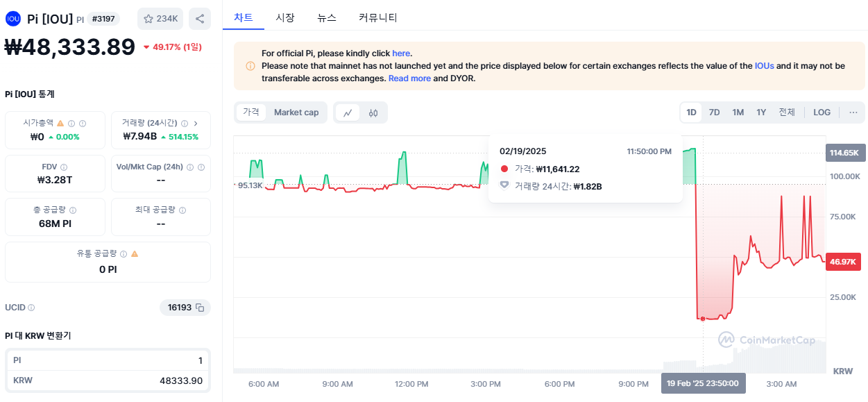Select 가격 chart mode
The height and width of the screenshot is (402, 868).
250,112
